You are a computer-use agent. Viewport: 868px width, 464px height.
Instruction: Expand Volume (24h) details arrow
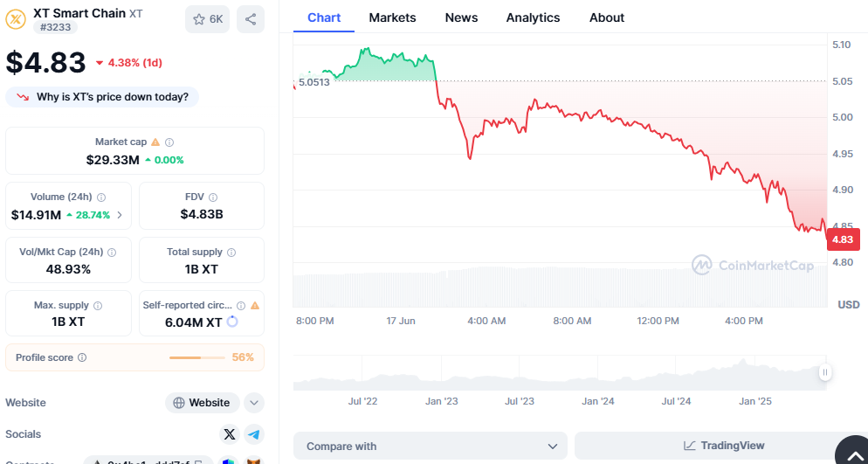(120, 215)
